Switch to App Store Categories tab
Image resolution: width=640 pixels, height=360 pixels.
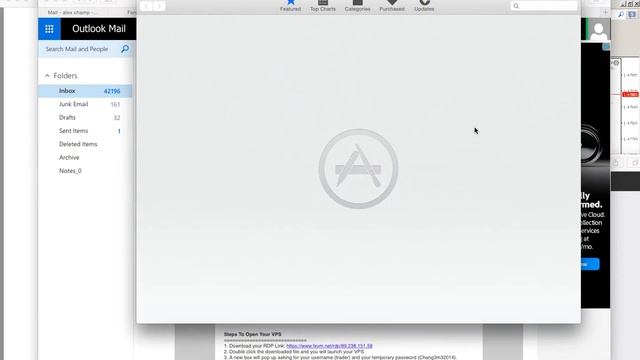coord(357,6)
